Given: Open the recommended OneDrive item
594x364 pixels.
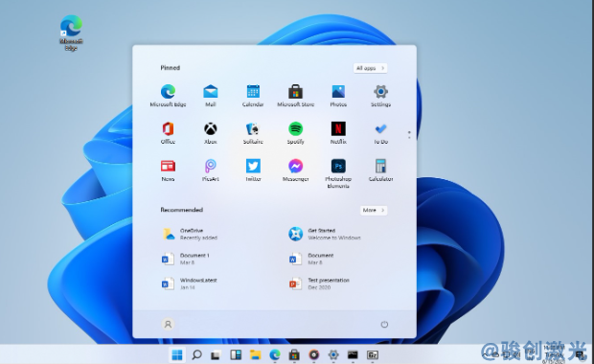Looking at the screenshot, I should point(190,234).
